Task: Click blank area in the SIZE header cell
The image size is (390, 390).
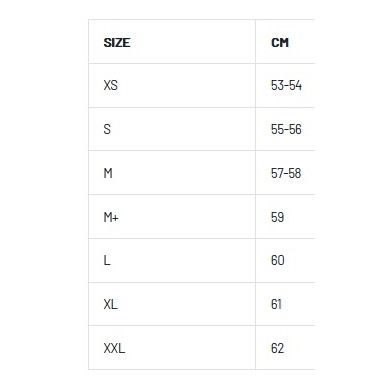Action: (x=193, y=43)
